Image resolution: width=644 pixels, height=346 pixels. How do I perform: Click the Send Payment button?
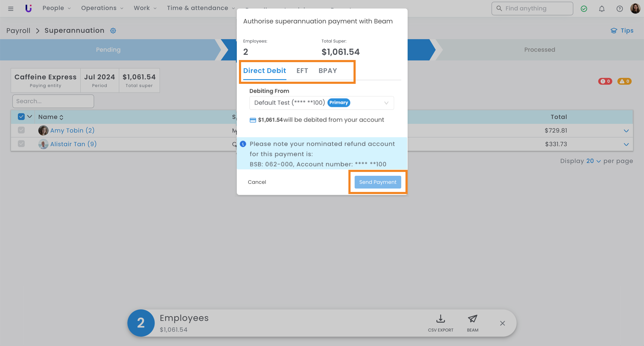pyautogui.click(x=378, y=182)
